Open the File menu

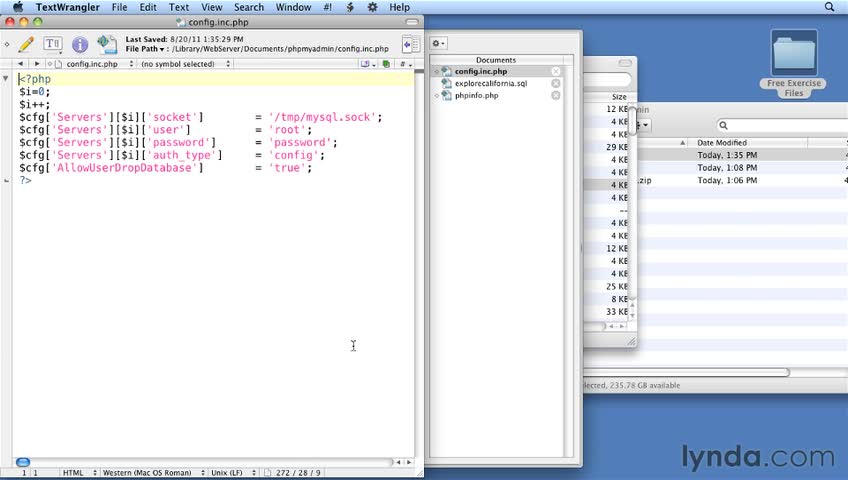120,7
